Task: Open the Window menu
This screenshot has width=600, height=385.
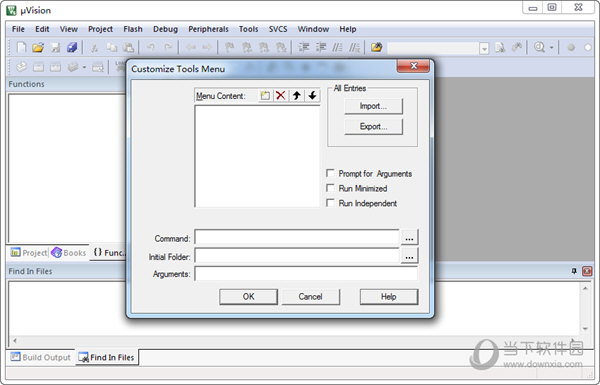Action: pyautogui.click(x=313, y=29)
